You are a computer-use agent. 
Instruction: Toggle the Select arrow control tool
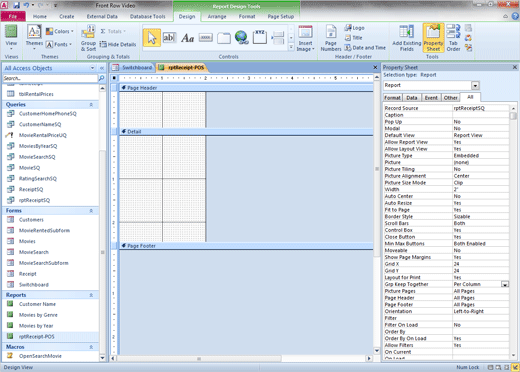pos(152,38)
